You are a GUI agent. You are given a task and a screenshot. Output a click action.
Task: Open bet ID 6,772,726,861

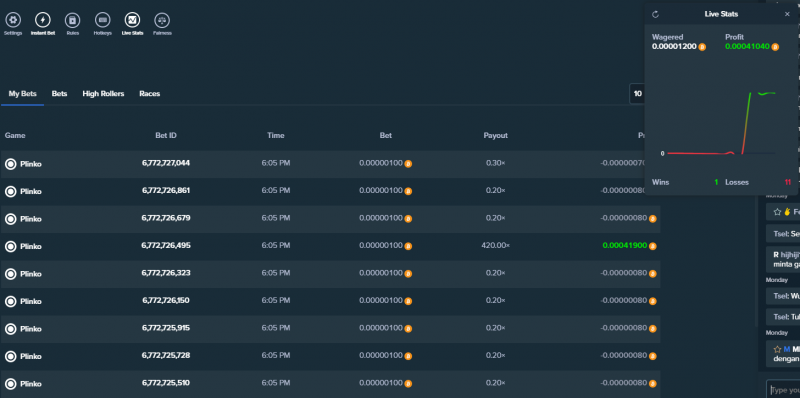point(166,191)
